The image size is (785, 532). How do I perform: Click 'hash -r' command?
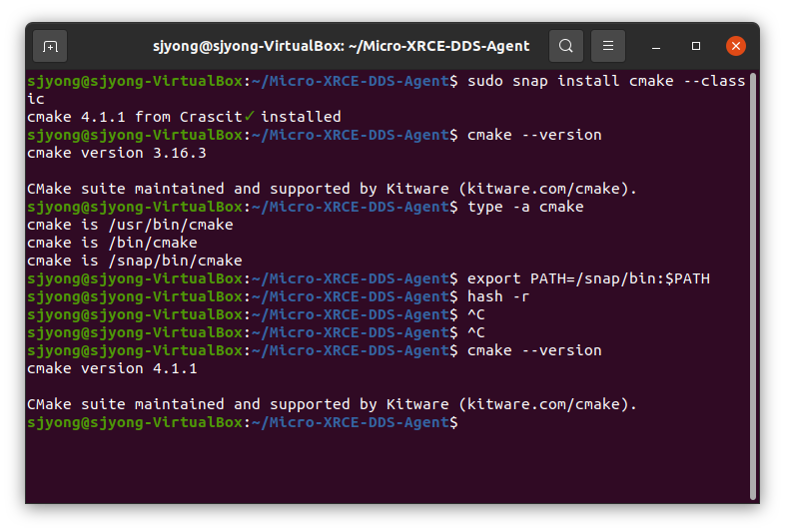498,296
